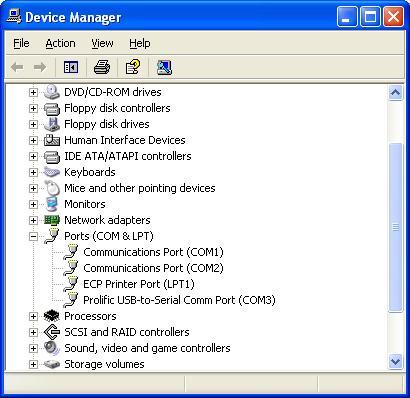Click the Forward arrow toolbar icon
This screenshot has height=398, width=410.
(x=40, y=67)
